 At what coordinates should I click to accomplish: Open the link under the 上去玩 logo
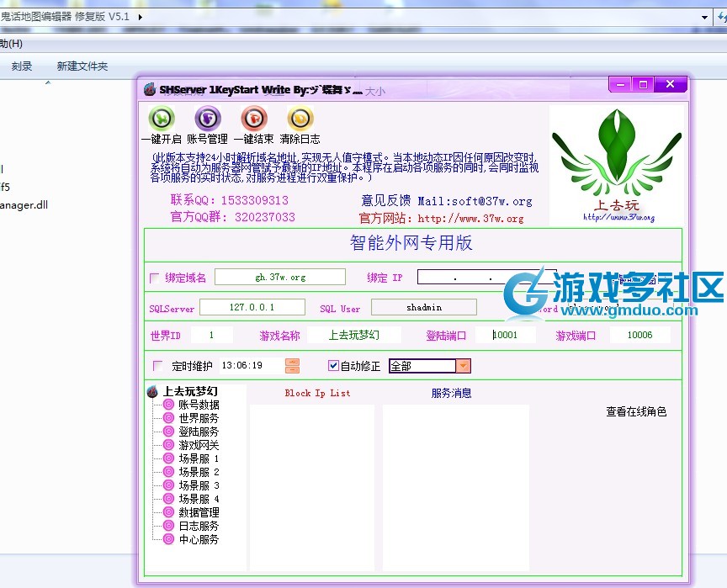coord(619,217)
